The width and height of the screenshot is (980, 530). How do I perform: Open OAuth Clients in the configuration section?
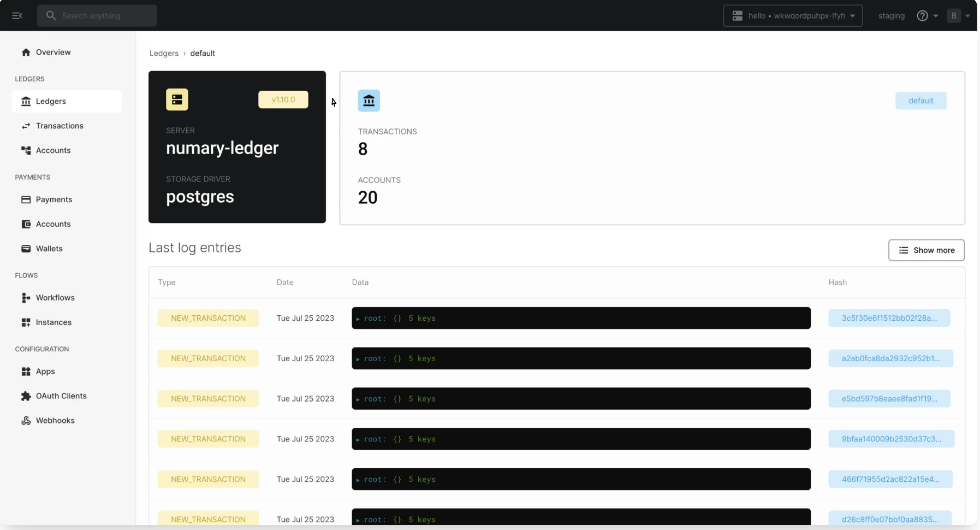[x=61, y=396]
